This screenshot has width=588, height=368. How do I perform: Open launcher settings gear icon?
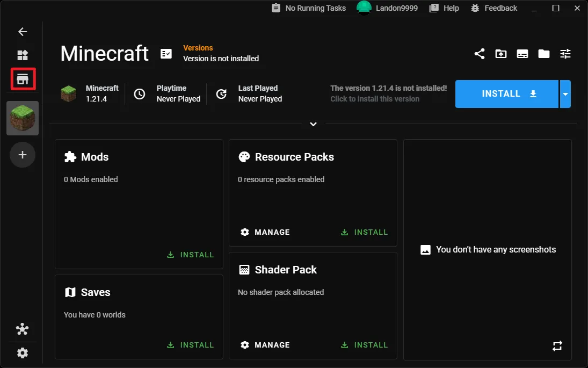[23, 353]
